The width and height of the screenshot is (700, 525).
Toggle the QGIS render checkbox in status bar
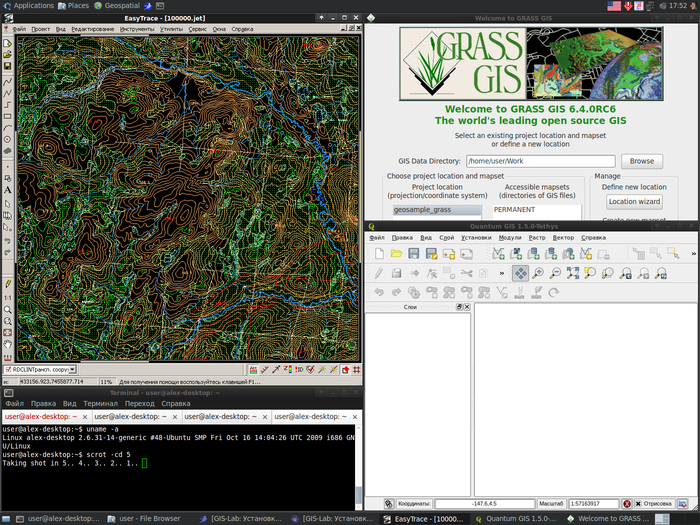click(x=640, y=504)
